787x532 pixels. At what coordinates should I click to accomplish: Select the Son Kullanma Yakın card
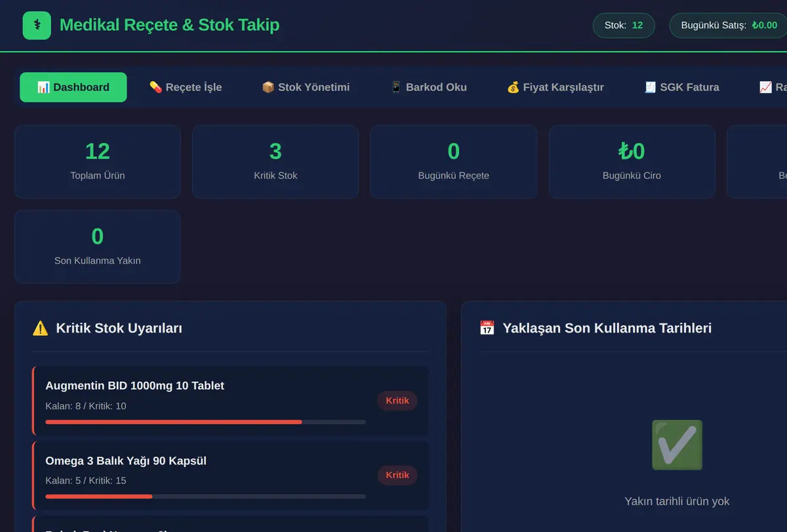click(98, 247)
